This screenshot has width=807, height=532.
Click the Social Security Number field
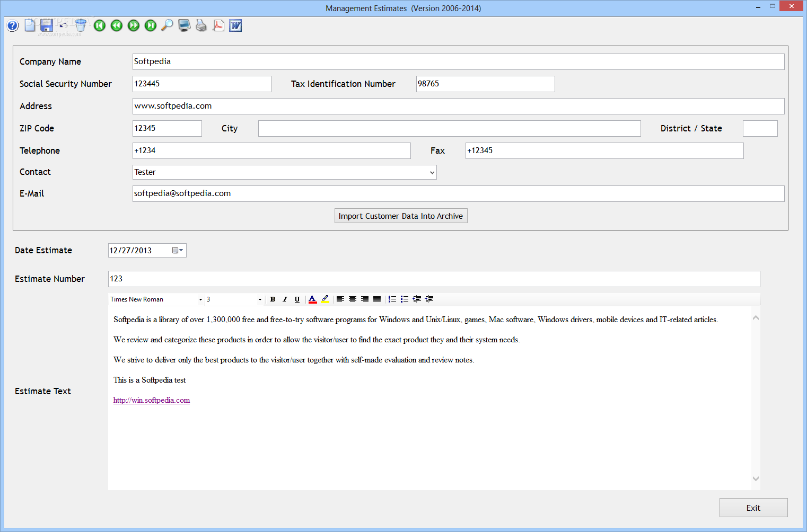tap(201, 84)
